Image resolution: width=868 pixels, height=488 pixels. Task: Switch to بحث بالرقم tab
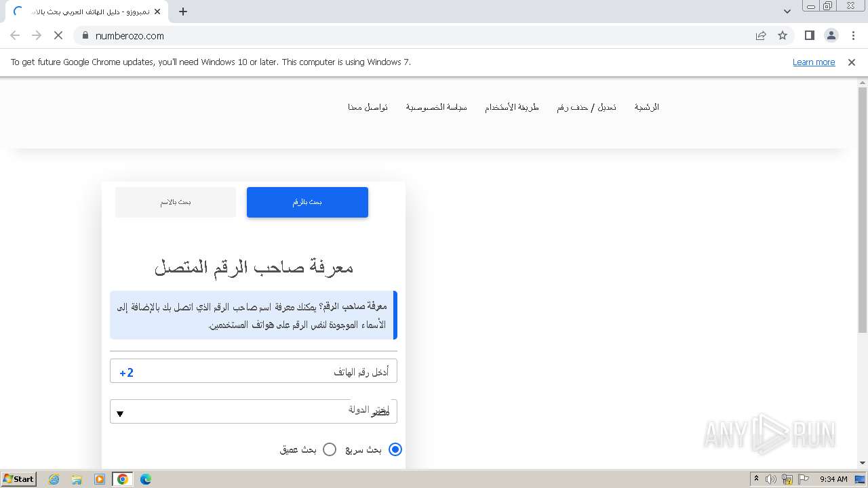click(307, 202)
